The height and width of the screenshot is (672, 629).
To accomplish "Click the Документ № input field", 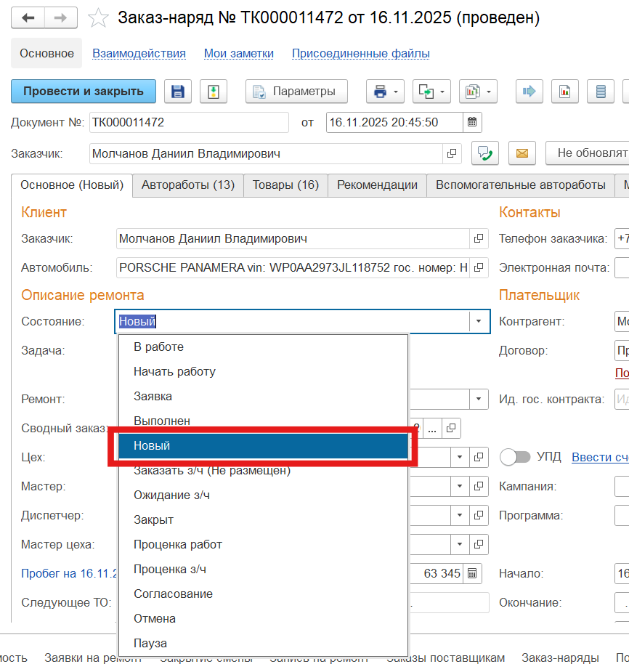I will click(x=189, y=122).
